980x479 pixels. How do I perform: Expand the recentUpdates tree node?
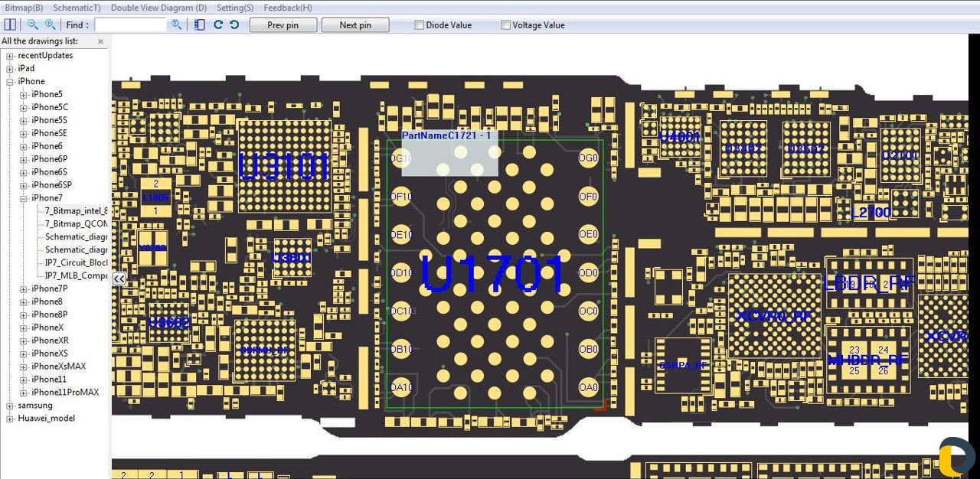tap(10, 56)
